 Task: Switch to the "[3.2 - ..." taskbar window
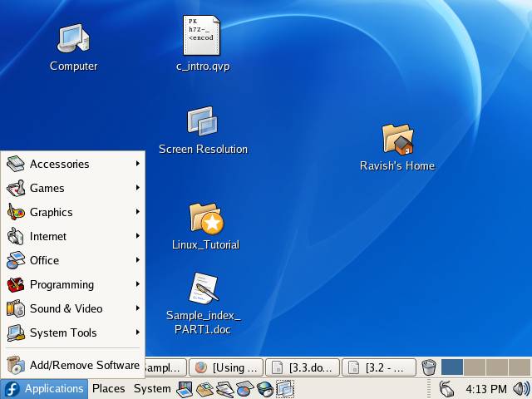pos(379,367)
